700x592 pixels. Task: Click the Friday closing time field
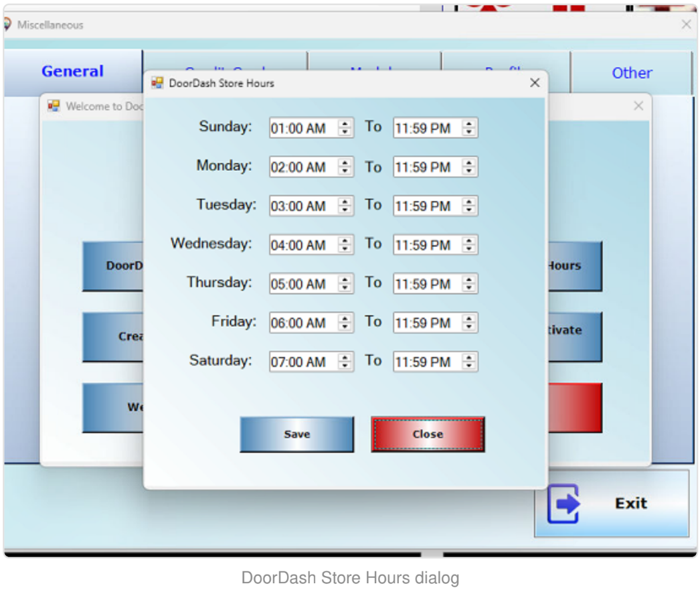(x=435, y=322)
